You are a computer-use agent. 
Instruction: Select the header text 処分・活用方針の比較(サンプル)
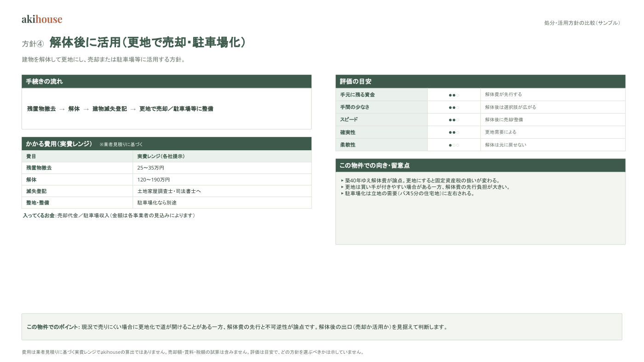pyautogui.click(x=582, y=23)
